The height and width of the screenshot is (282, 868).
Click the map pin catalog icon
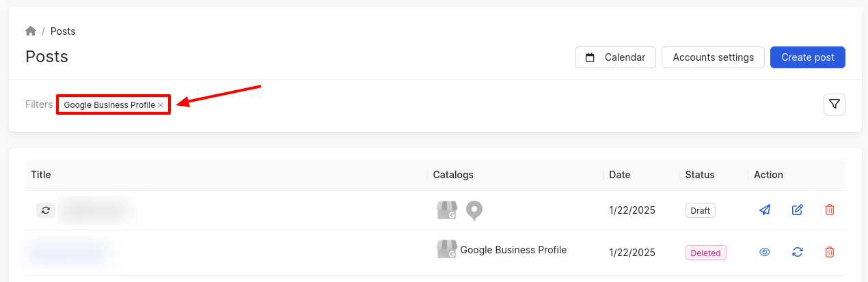[x=474, y=211]
